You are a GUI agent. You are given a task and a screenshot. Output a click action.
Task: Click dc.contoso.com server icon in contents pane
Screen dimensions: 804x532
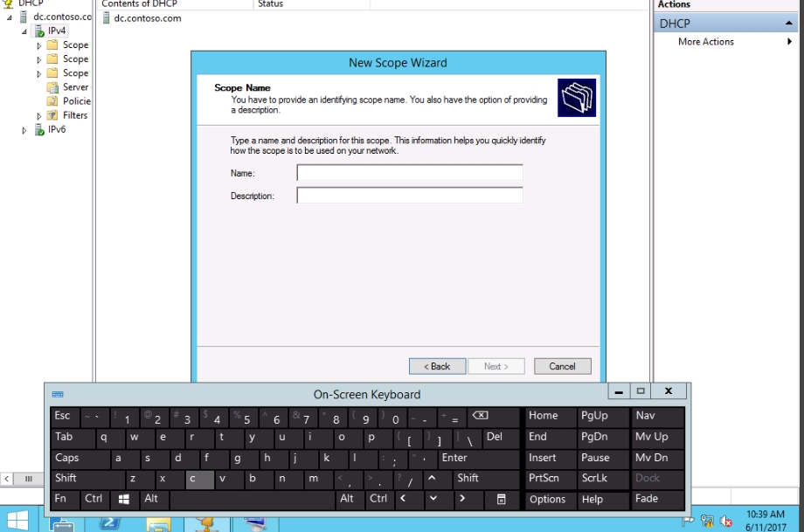[105, 18]
